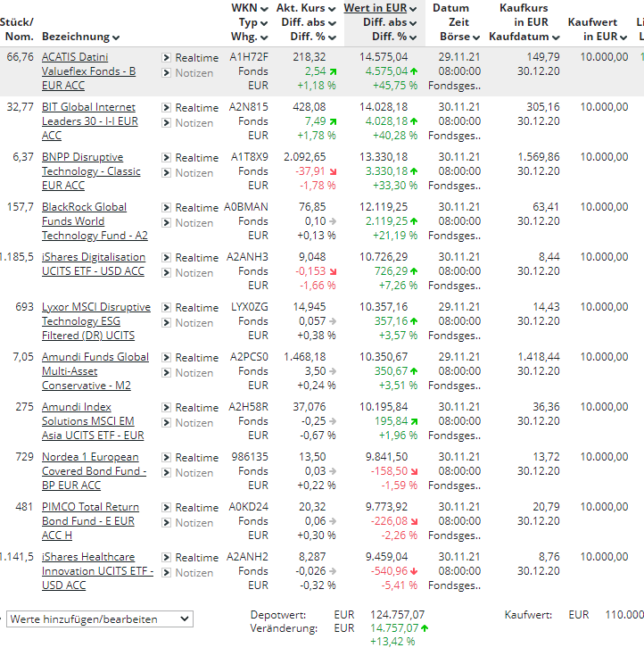644x656 pixels.
Task: Open iShares Healthcare Innovation ETF link
Action: pos(98,571)
